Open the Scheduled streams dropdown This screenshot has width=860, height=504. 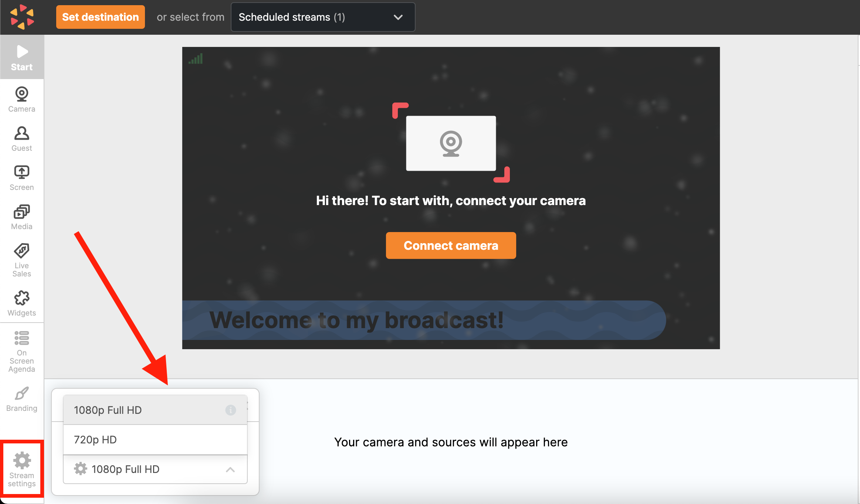[x=322, y=17]
